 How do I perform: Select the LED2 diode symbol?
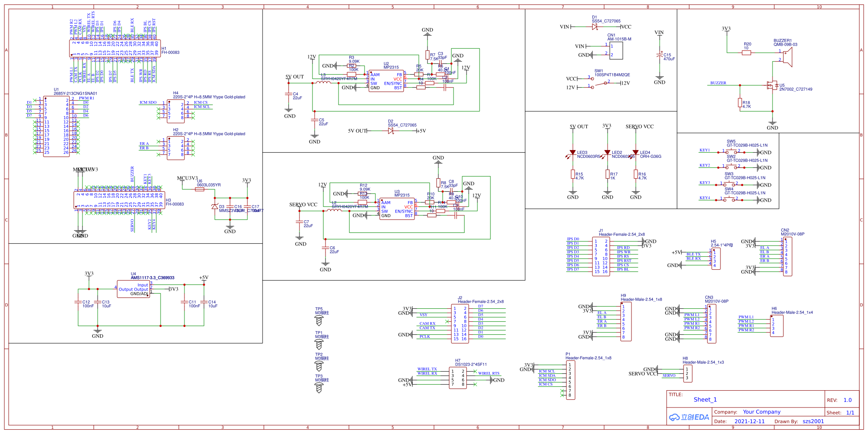[x=607, y=153]
